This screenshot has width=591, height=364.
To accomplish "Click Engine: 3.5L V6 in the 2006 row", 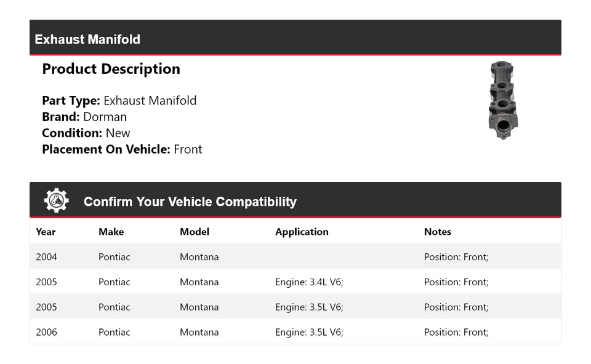I will tap(309, 332).
